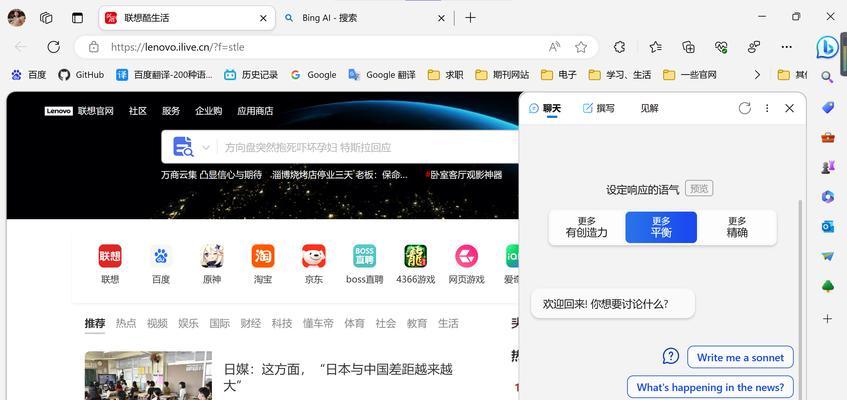The width and height of the screenshot is (847, 400).
Task: Click the Write me a sonnet suggestion
Action: 740,357
